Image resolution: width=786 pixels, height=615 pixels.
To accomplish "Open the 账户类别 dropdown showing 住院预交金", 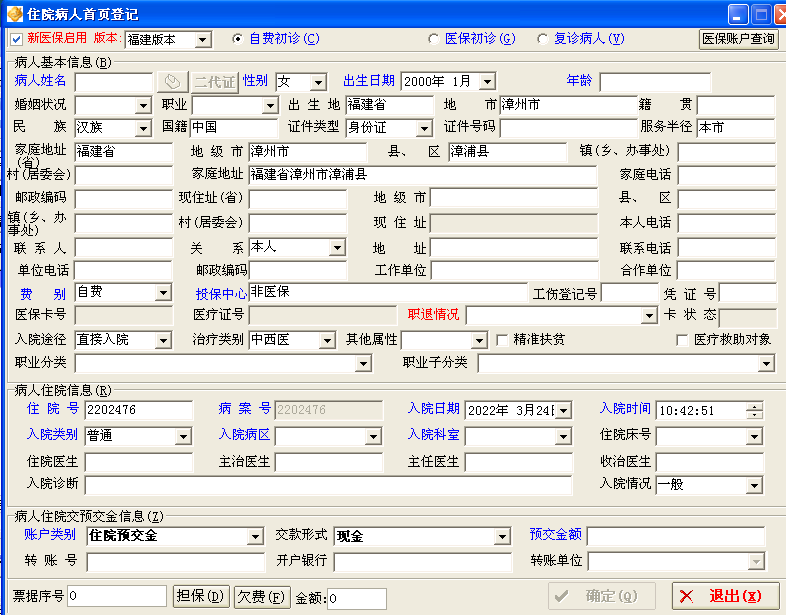I will pyautogui.click(x=255, y=536).
